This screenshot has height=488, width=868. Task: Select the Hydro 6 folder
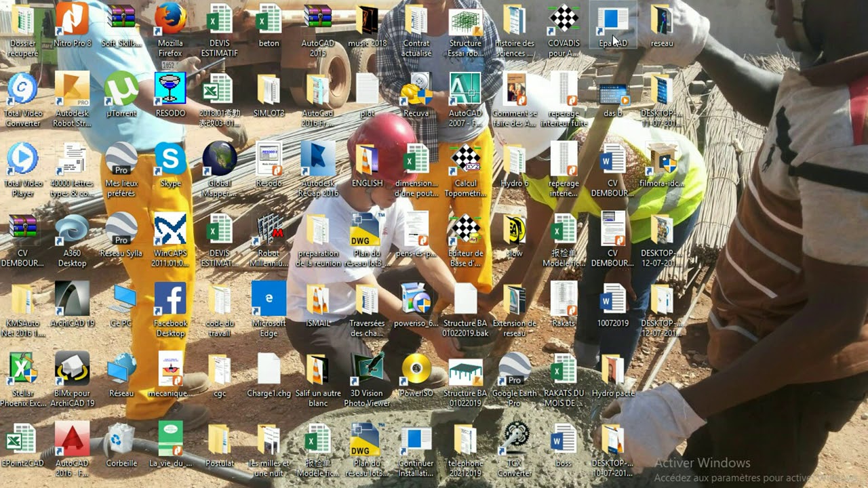(515, 165)
